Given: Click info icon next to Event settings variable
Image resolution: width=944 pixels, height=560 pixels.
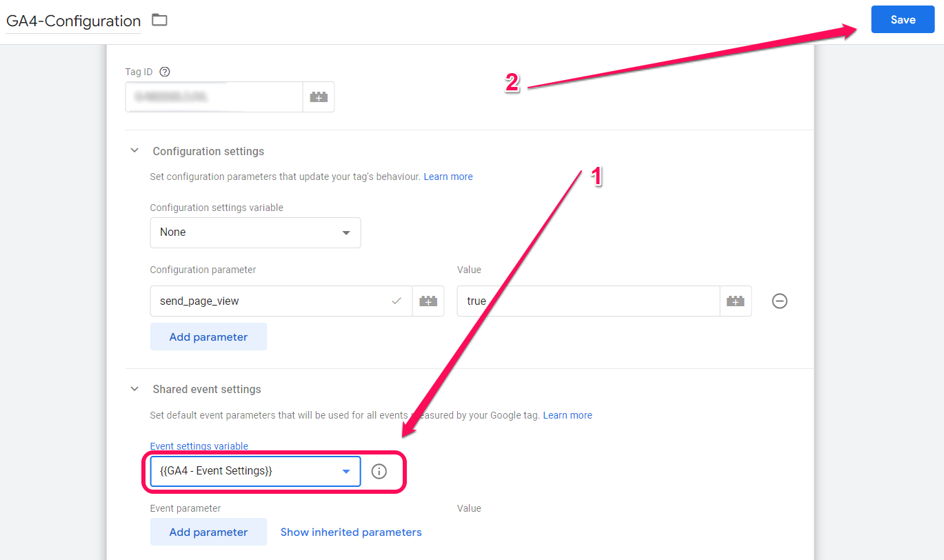Looking at the screenshot, I should point(379,472).
